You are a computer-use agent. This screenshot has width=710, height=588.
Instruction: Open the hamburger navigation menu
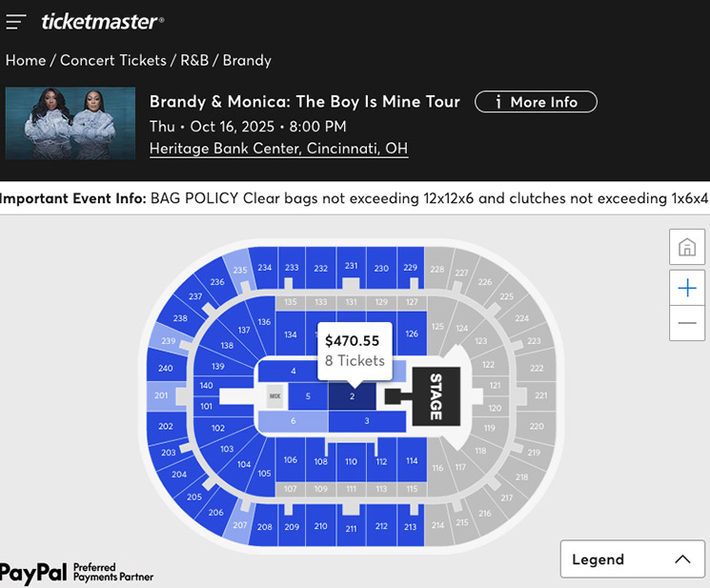15,21
